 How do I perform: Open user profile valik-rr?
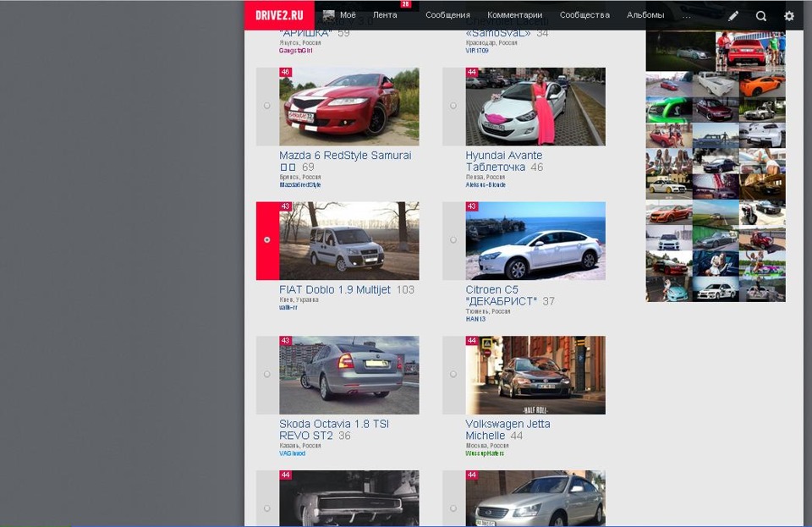[288, 308]
